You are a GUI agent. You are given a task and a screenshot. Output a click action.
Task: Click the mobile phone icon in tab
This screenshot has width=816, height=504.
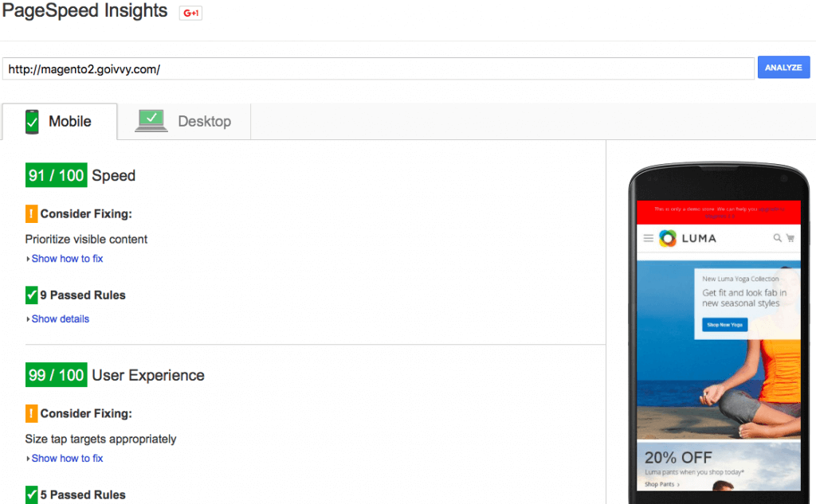point(32,122)
